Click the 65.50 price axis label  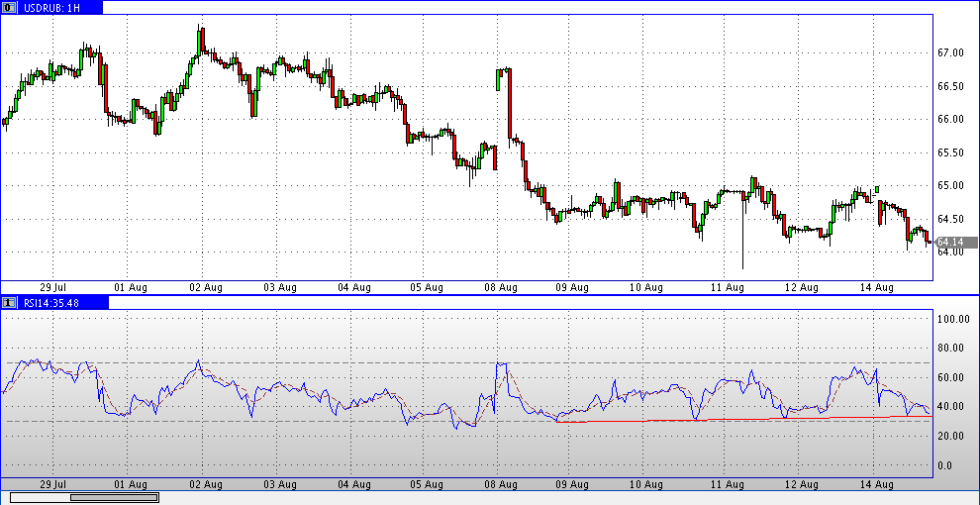tap(950, 151)
